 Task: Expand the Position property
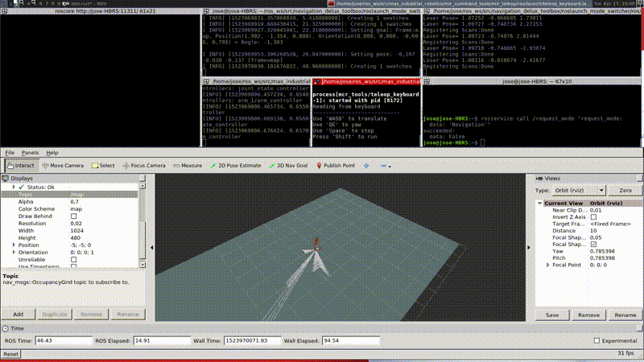click(14, 245)
